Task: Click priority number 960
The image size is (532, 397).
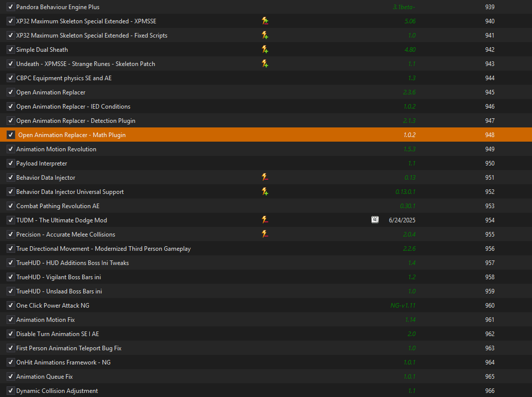Action: [x=489, y=305]
